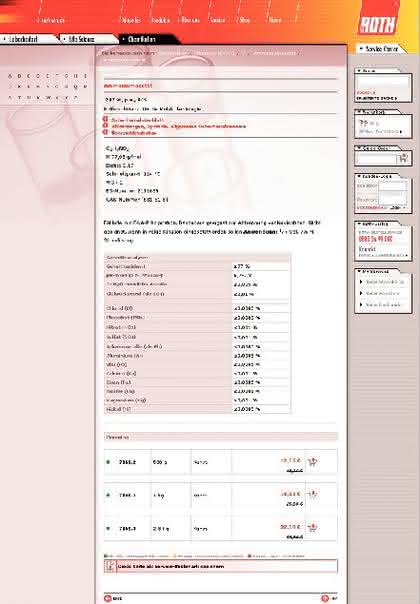Collapse the Service Center panel
The height and width of the screenshot is (604, 420).
(361, 49)
